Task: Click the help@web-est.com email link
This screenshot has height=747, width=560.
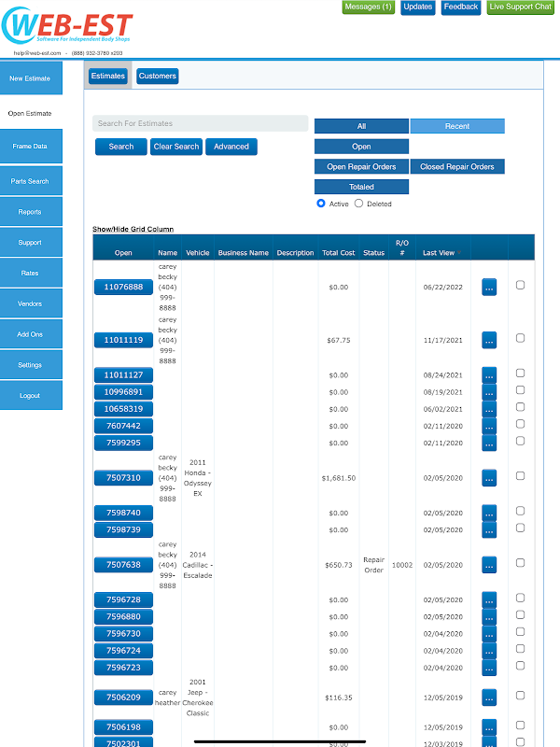Action: click(x=37, y=53)
